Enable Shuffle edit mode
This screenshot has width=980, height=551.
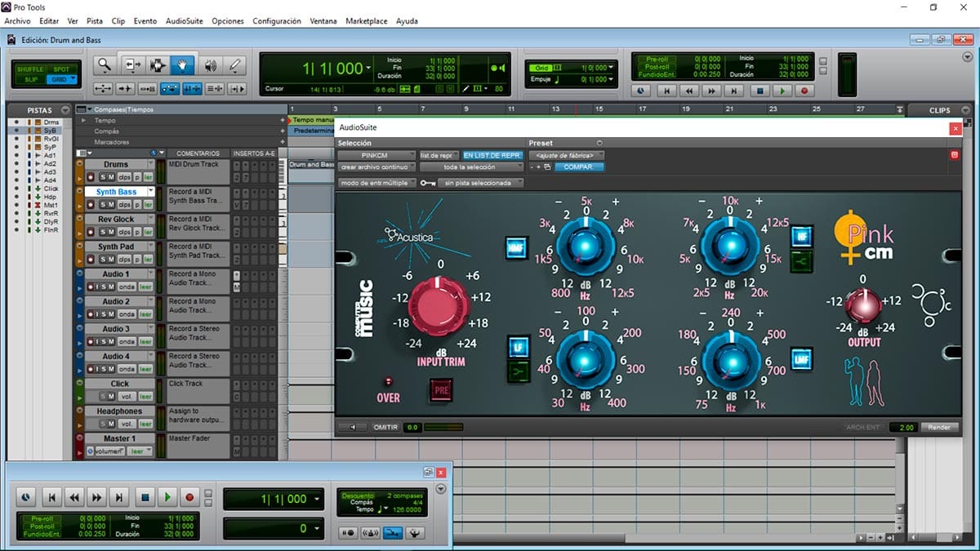[x=32, y=69]
